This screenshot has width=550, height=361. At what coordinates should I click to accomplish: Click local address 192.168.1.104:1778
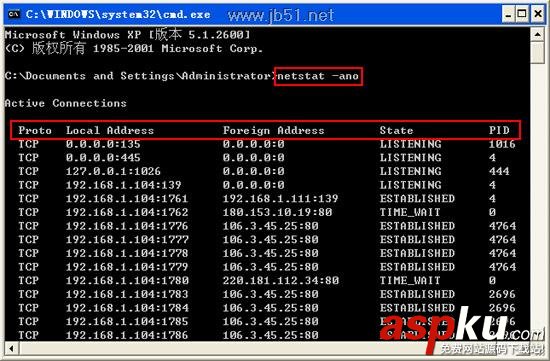pyautogui.click(x=127, y=253)
